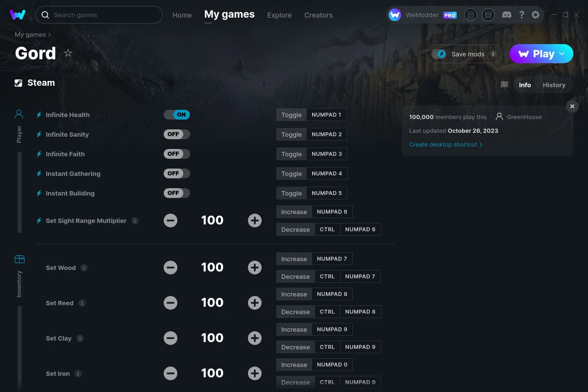Increase Set Reed with plus button
Viewport: 588px width, 392px height.
tap(255, 303)
